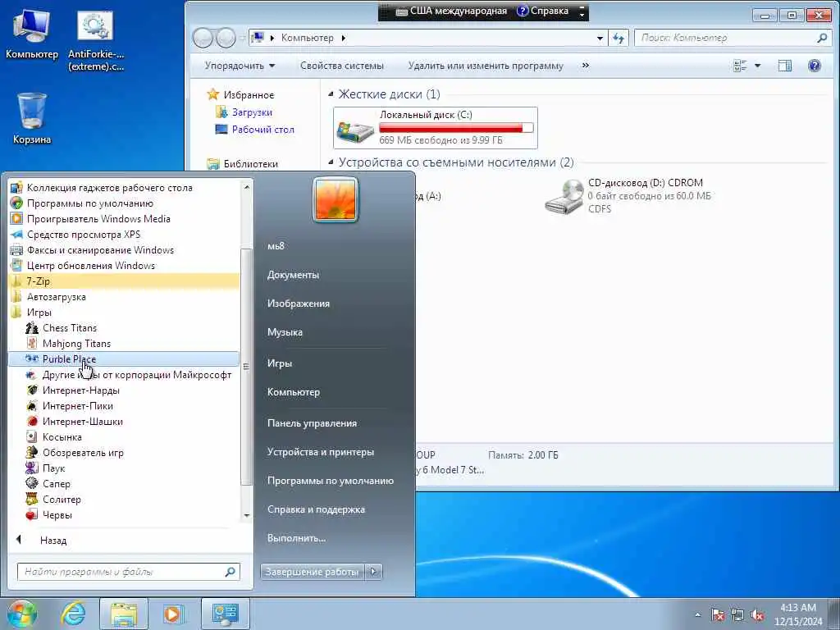Expand the 7-Zip folder
Image resolution: width=840 pixels, height=630 pixels.
pos(124,281)
